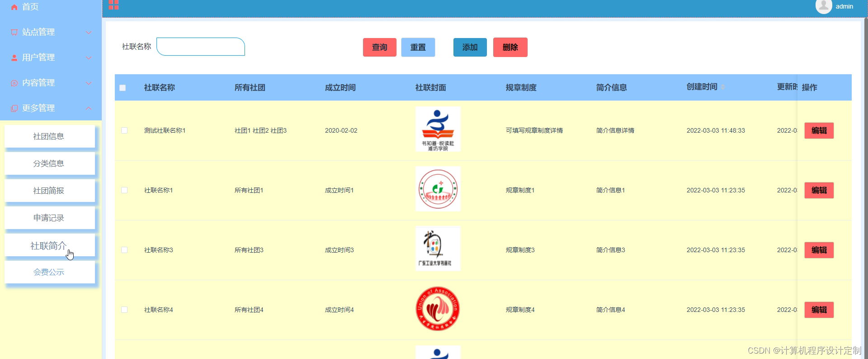Focus the 社联名称 search input field
The height and width of the screenshot is (359, 868).
tap(201, 47)
